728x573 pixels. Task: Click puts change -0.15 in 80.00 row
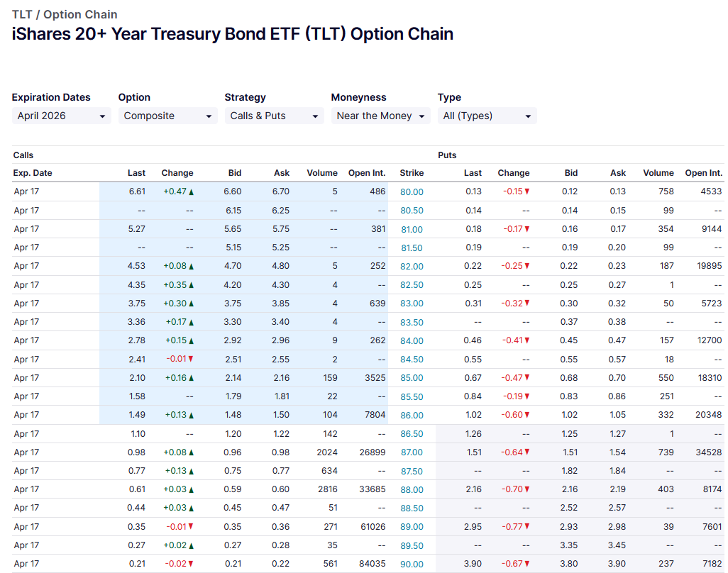tap(516, 191)
